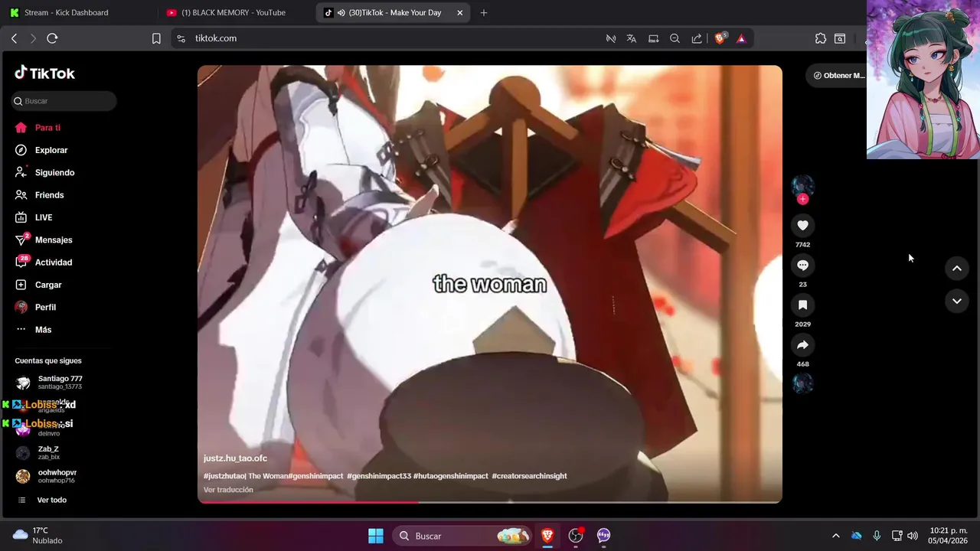Click the Windows taskbar Buscar search box

click(x=463, y=536)
